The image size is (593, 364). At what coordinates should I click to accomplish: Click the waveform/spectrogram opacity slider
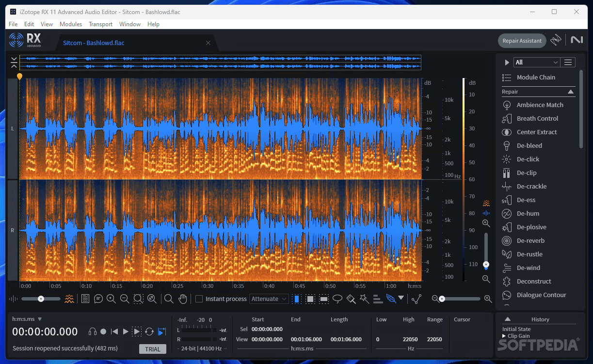(41, 299)
